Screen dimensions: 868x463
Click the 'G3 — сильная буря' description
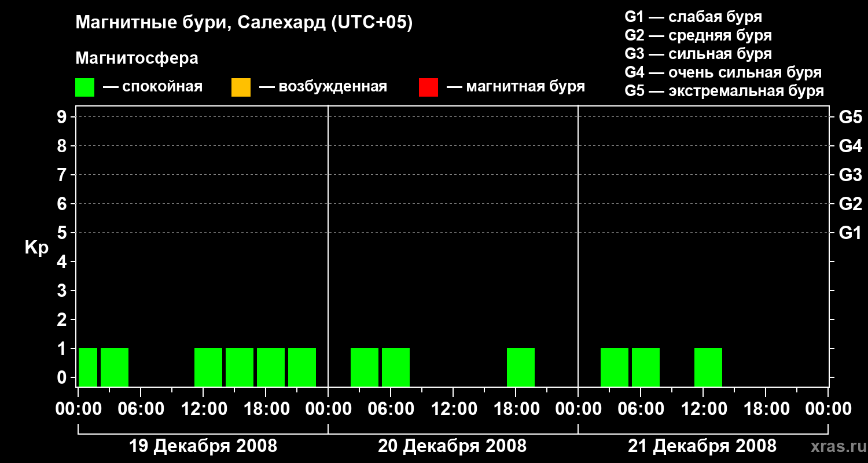pyautogui.click(x=698, y=54)
